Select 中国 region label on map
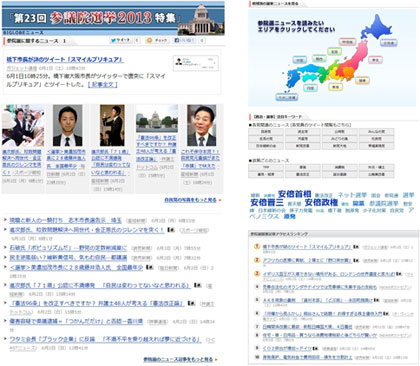Viewport: 420px width, 366px height. pyautogui.click(x=300, y=60)
